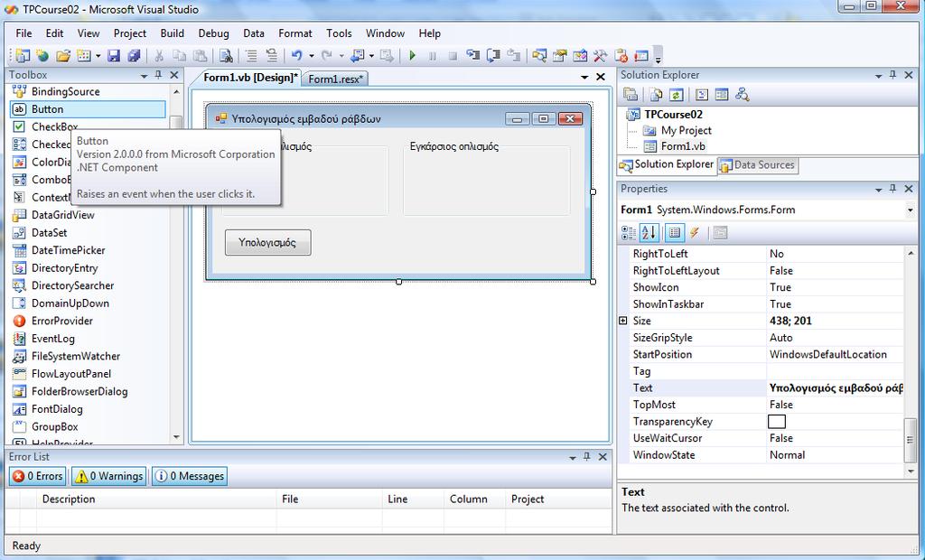Open the Undo history dropdown arrow
The height and width of the screenshot is (560, 925).
pos(312,56)
